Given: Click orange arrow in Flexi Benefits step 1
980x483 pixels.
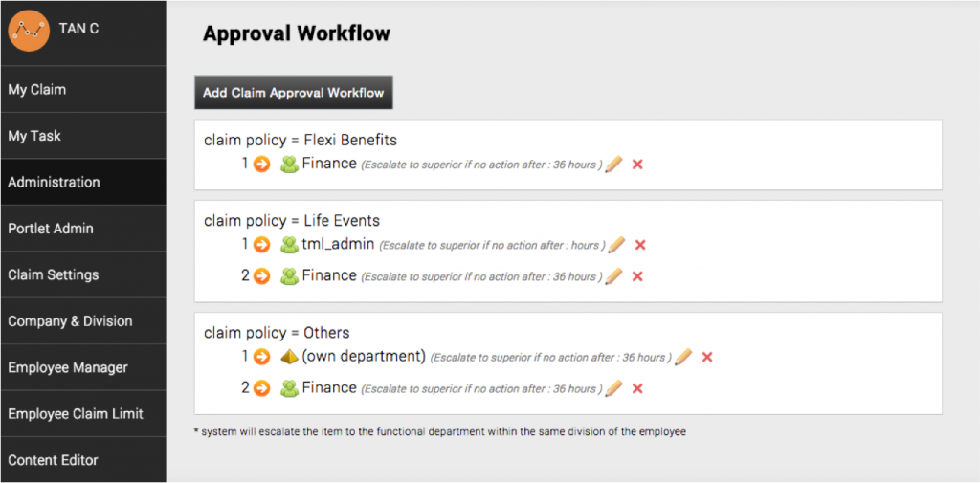Looking at the screenshot, I should click(262, 165).
